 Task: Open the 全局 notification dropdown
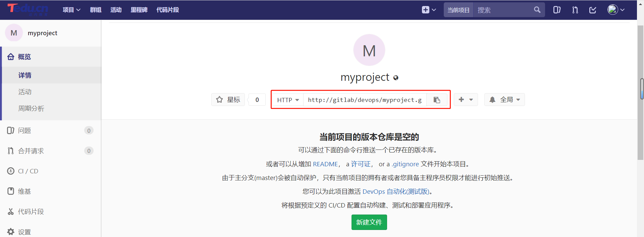[504, 100]
